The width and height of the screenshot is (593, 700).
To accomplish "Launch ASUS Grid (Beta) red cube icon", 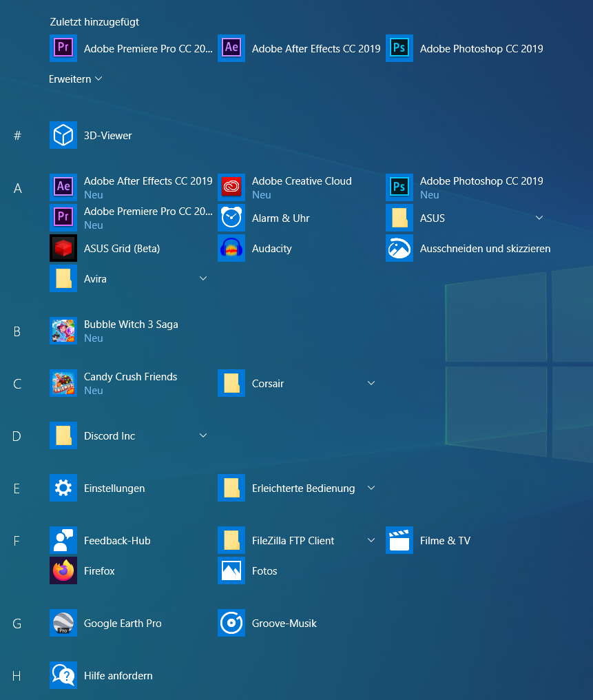I will (63, 248).
